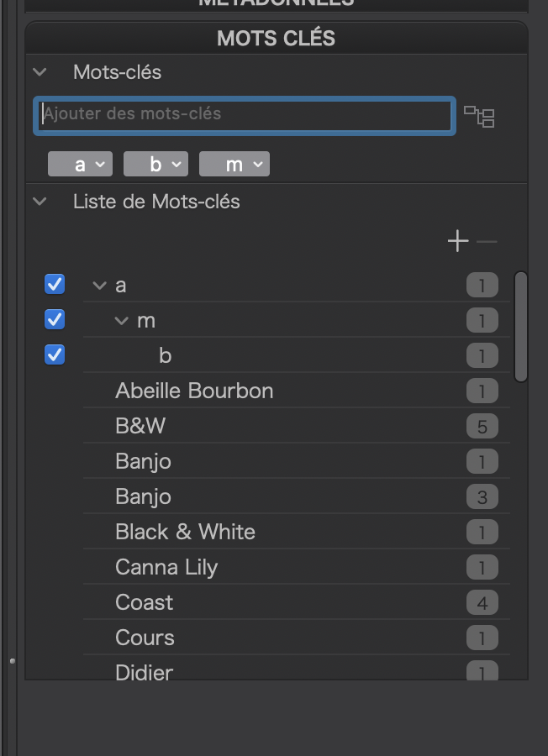Open dropdown on the m keyword tag
The width and height of the screenshot is (548, 756).
point(255,165)
